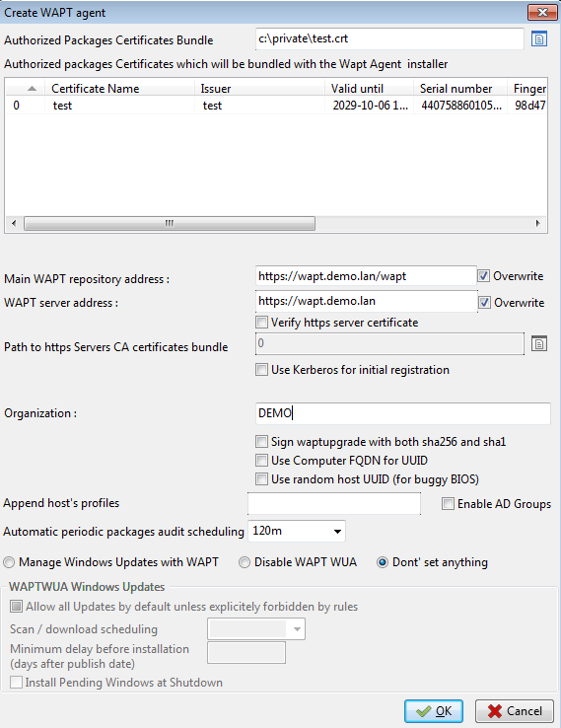561x728 pixels.
Task: Check Sign waptupgrade with both sha256 and sha1
Action: pyautogui.click(x=261, y=441)
